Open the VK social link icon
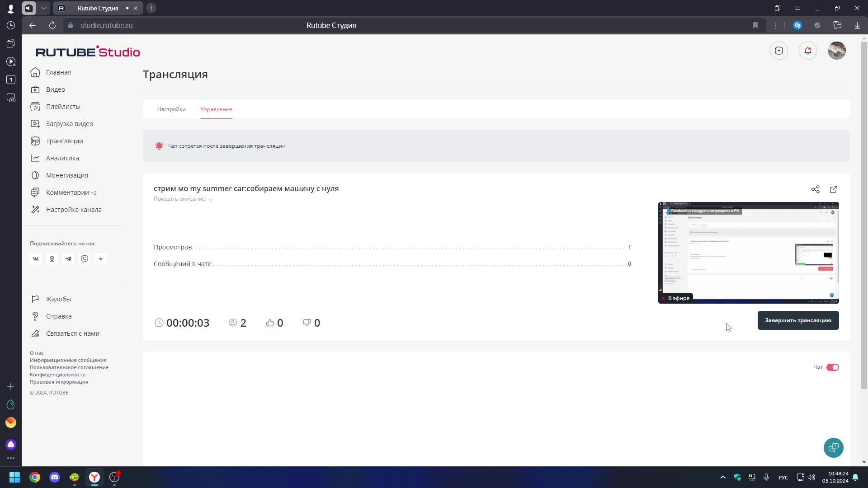This screenshot has height=488, width=868. tap(36, 259)
